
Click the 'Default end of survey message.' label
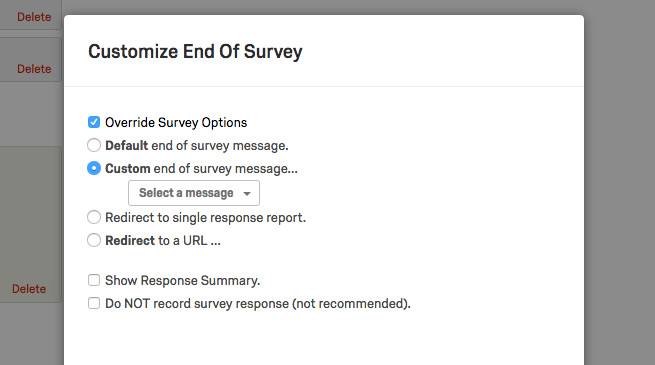(x=197, y=146)
